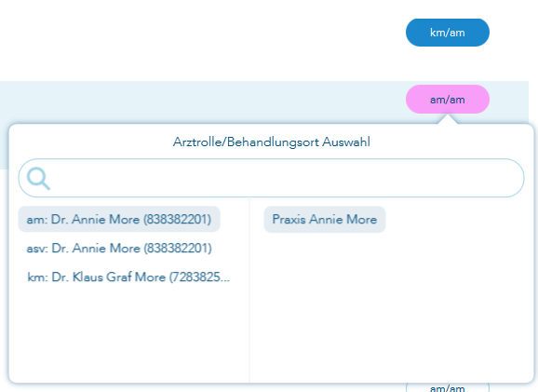Click the pink am/am badge
Screen dimensions: 538x392
(x=448, y=100)
